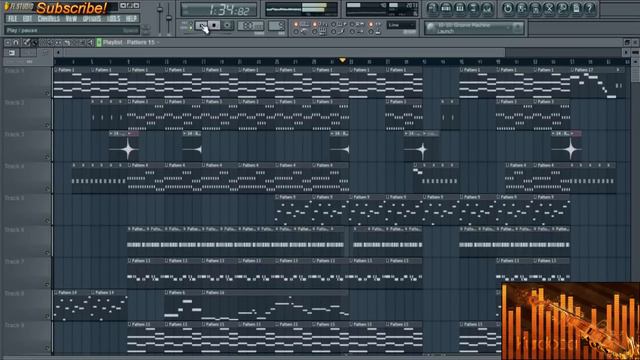Click the playlist horizontal scrollbar
The height and width of the screenshot is (360, 640).
[x=285, y=53]
